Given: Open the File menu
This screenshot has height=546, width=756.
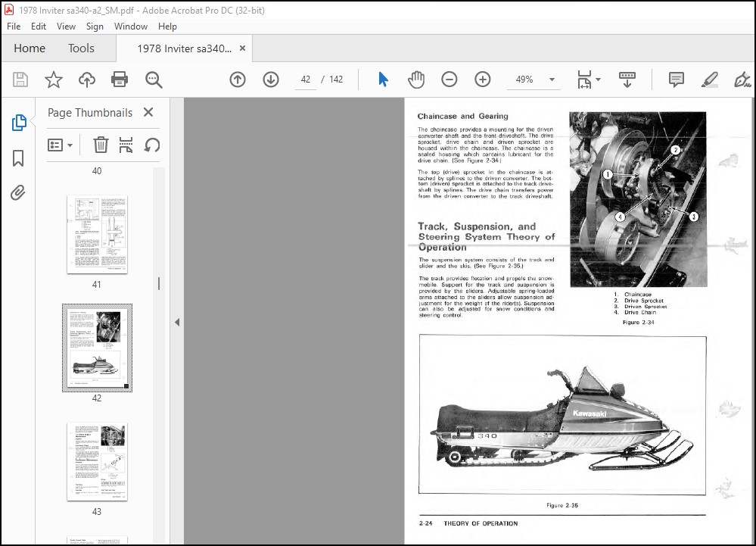Looking at the screenshot, I should pyautogui.click(x=14, y=27).
